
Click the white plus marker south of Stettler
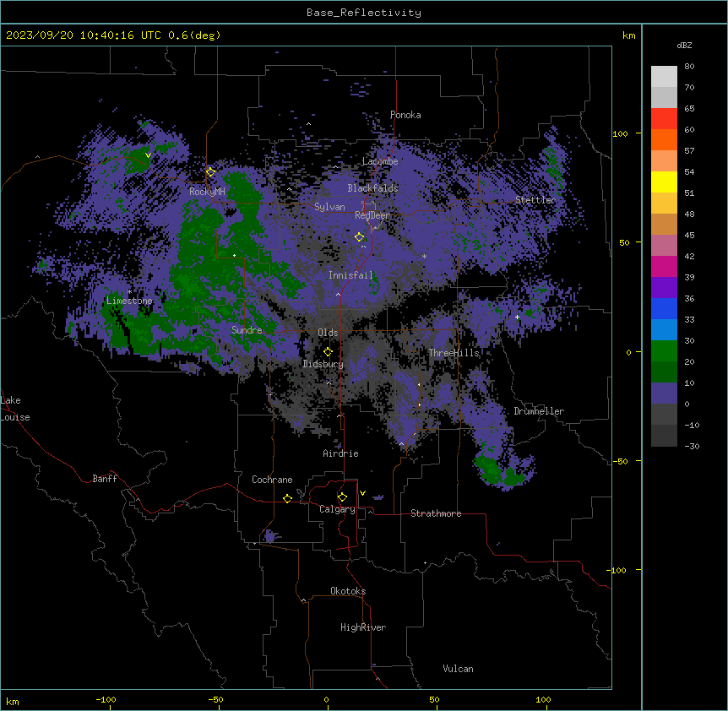coord(517,317)
